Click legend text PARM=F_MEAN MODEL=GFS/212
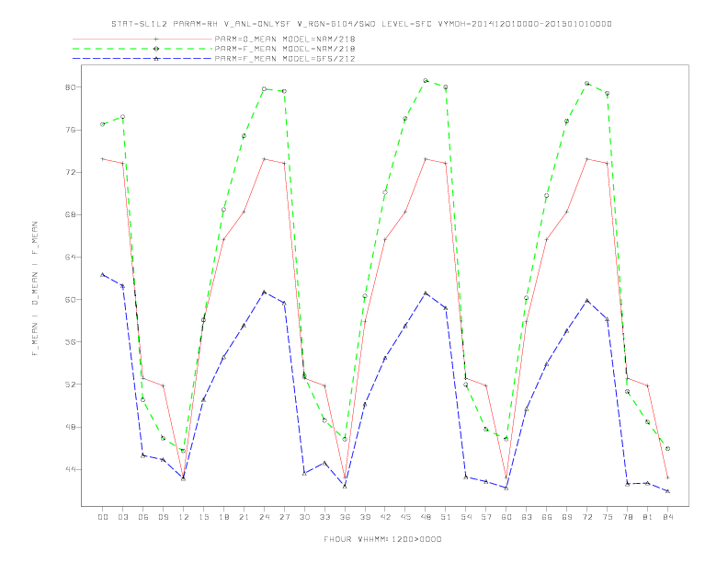The height and width of the screenshot is (563, 728). pyautogui.click(x=285, y=59)
